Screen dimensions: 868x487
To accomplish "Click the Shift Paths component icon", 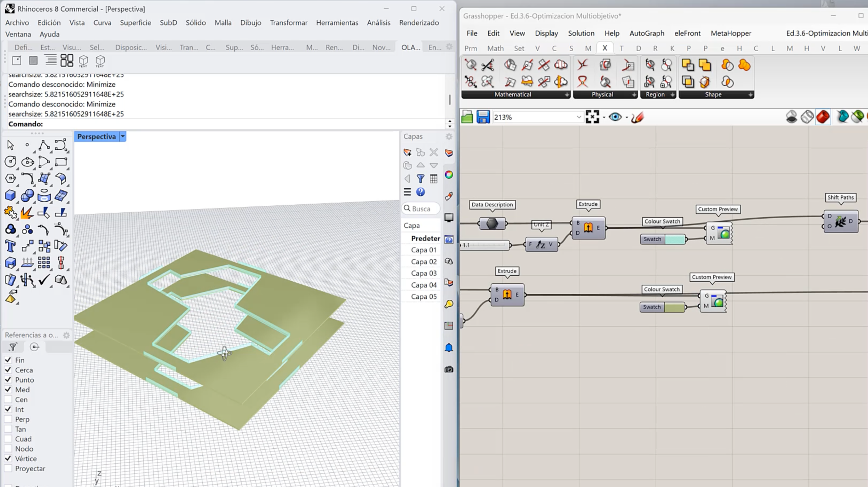I will [x=841, y=221].
